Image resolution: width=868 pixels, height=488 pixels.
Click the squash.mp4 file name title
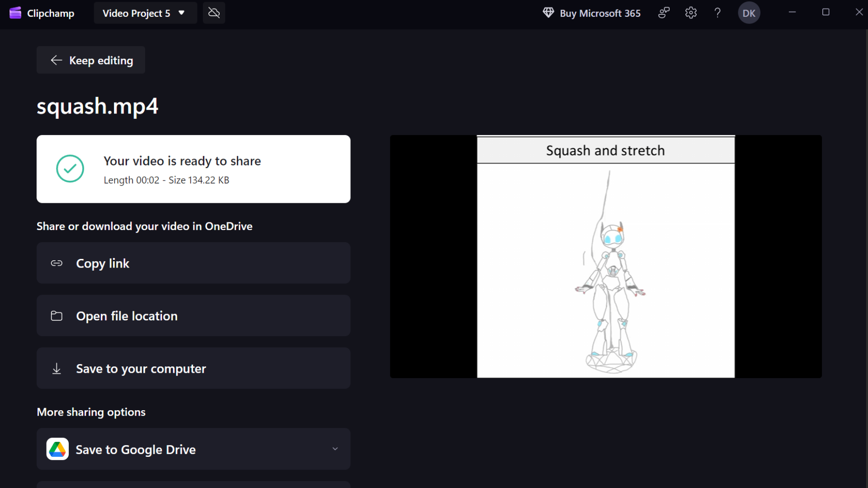pos(97,107)
